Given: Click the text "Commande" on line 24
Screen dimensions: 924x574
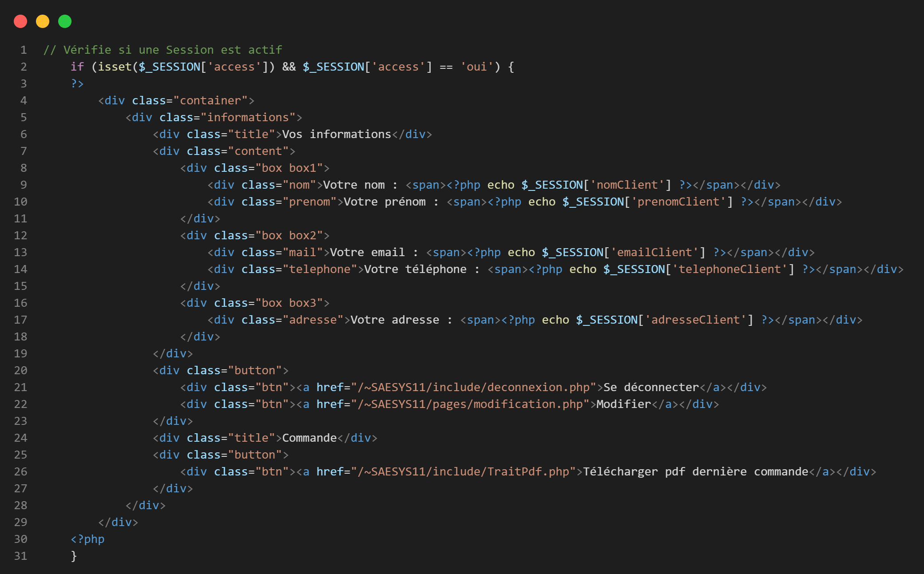Looking at the screenshot, I should 309,438.
